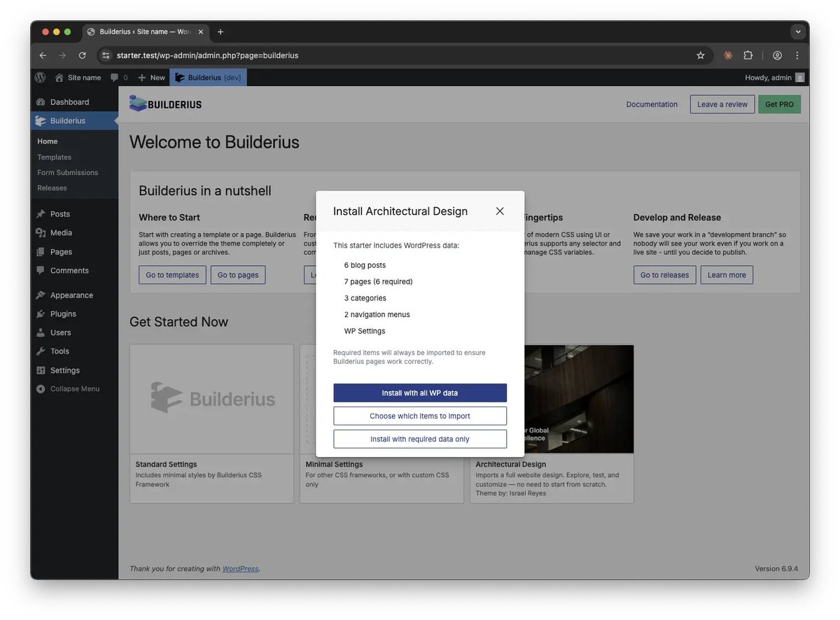The image size is (840, 620).
Task: Click the Builderius logo in the page header
Action: click(x=165, y=103)
